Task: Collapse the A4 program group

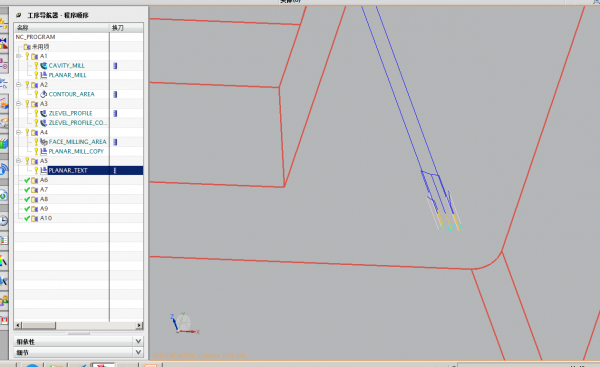Action: (x=18, y=132)
